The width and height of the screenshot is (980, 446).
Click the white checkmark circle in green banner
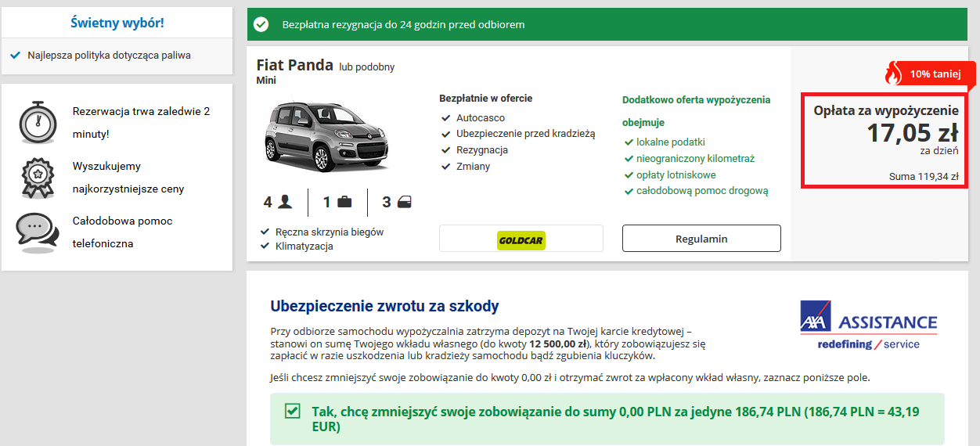click(261, 24)
